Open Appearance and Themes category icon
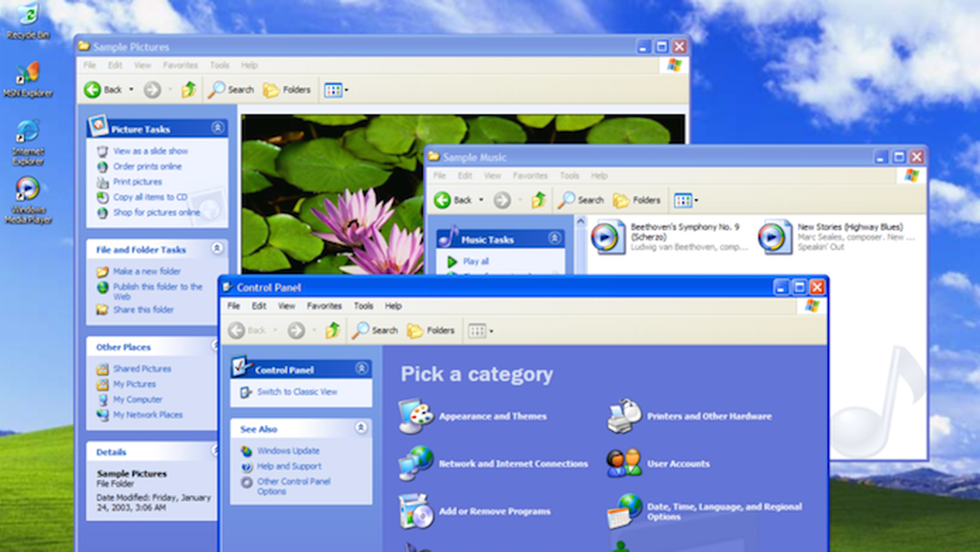The width and height of the screenshot is (980, 552). click(416, 416)
